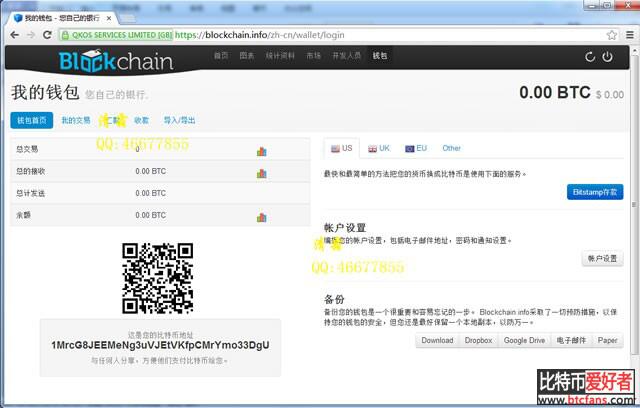
Task: Click the $ 0.00 dollar balance
Action: pos(610,95)
